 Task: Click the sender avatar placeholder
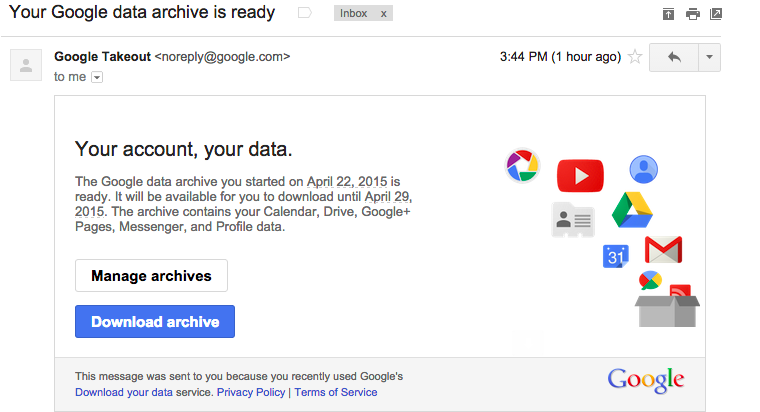[26, 65]
